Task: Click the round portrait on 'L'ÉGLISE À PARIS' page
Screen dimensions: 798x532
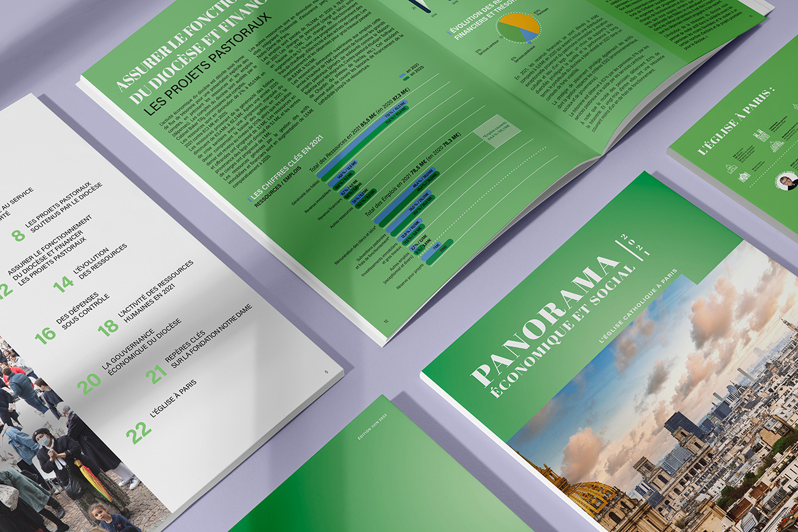Action: point(787,181)
